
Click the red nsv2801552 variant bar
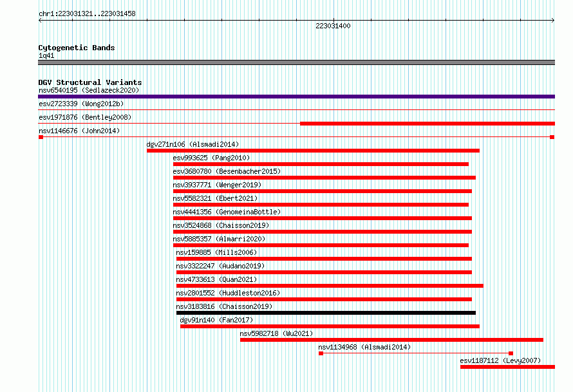pyautogui.click(x=324, y=299)
